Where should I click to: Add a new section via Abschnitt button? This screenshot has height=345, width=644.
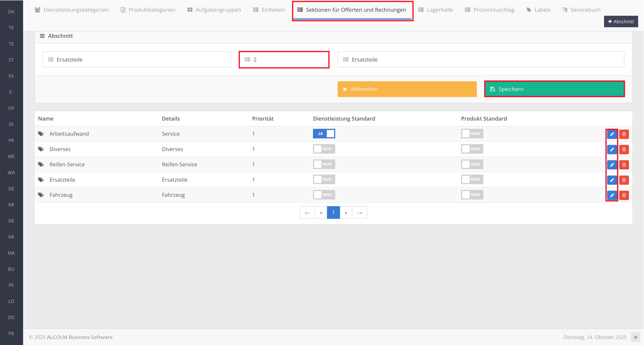621,21
